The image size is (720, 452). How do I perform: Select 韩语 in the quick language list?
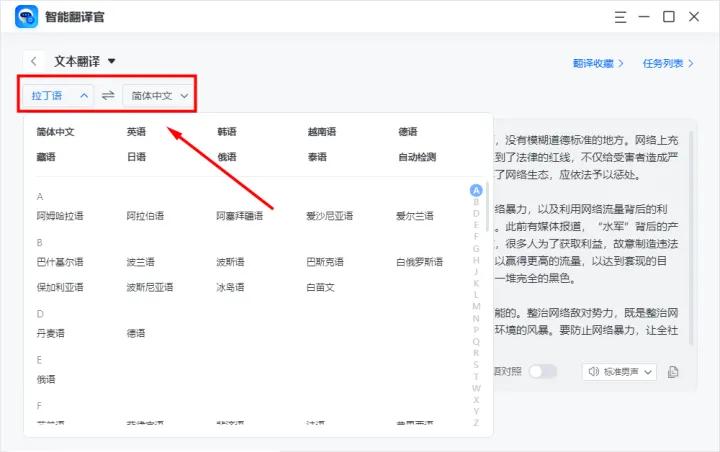click(227, 132)
